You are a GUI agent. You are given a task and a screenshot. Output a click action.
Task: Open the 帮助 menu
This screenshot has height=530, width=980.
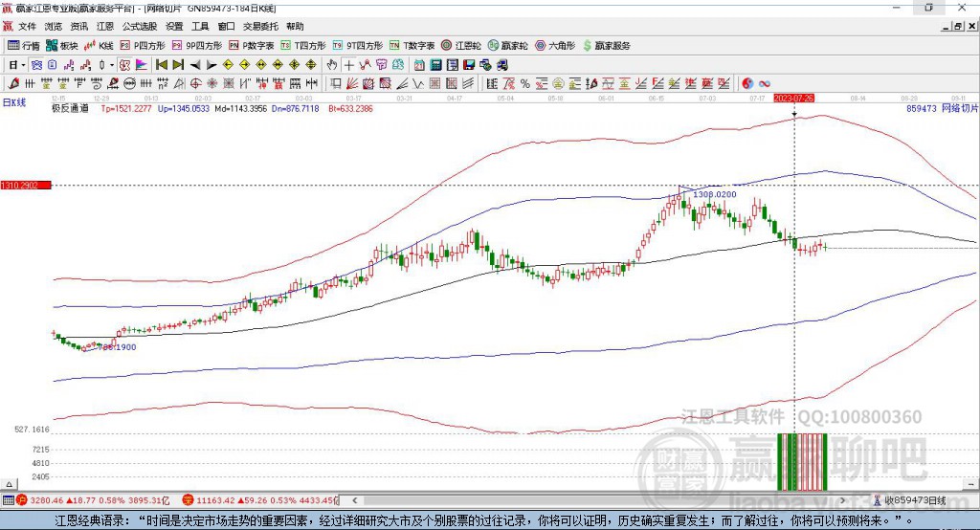tap(295, 26)
